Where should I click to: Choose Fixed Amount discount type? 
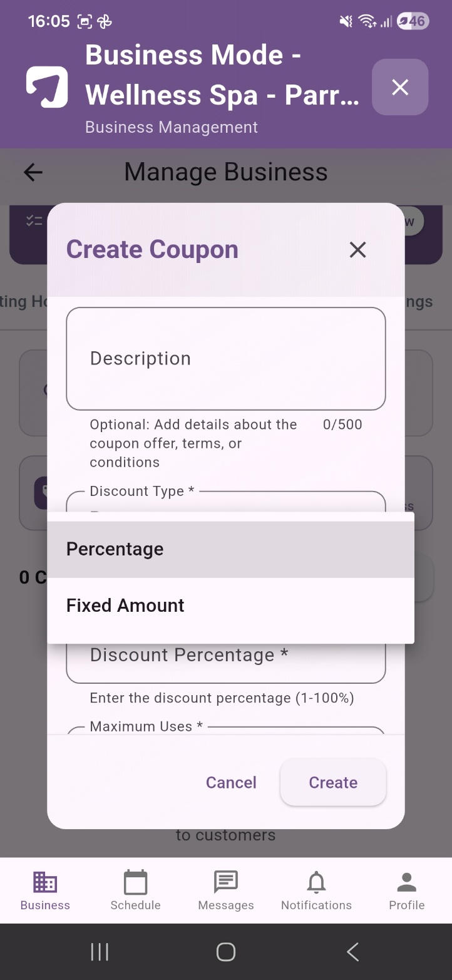230,606
